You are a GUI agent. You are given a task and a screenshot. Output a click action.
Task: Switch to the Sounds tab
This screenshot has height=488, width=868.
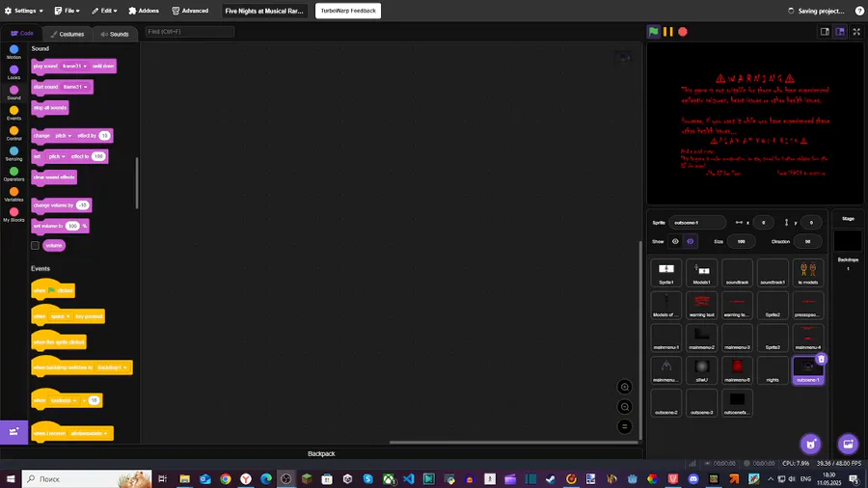115,34
